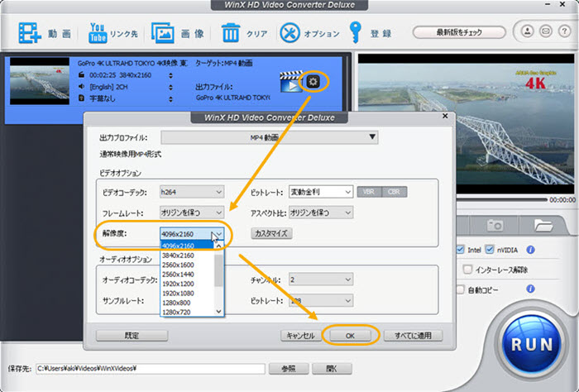The image size is (579, 392).
Task: Select VBR bitrate mode
Action: coord(369,192)
